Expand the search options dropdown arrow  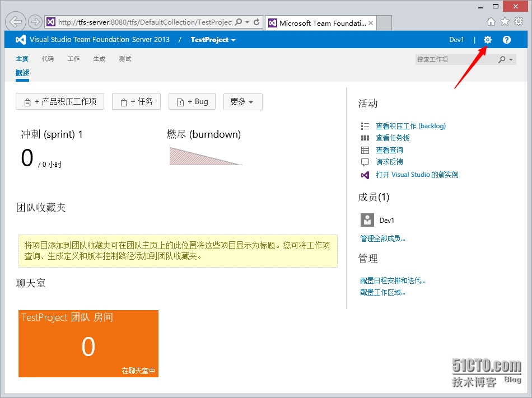click(511, 59)
